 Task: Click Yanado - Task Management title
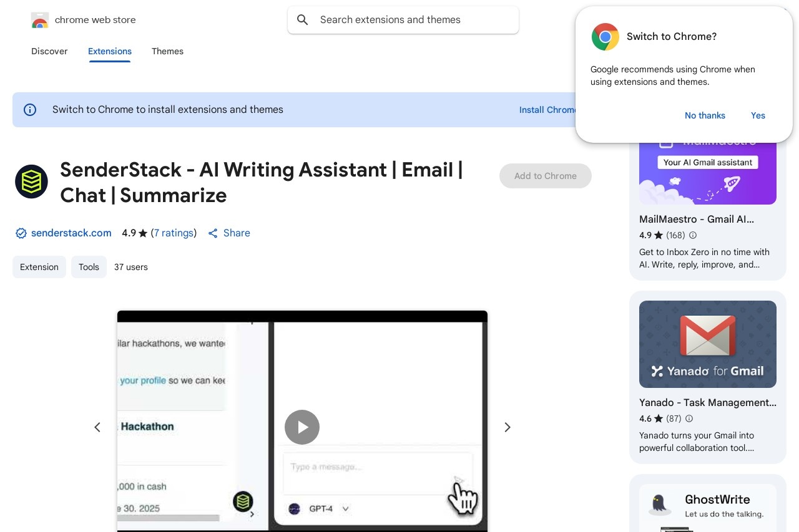tap(708, 403)
